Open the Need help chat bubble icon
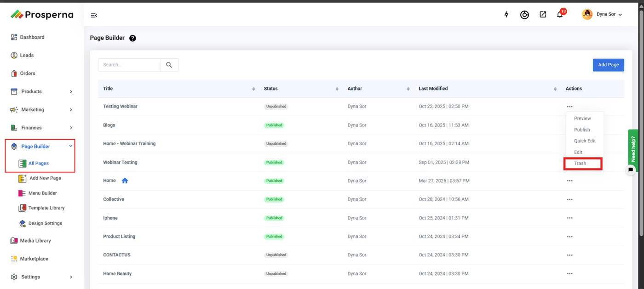 coord(631,170)
